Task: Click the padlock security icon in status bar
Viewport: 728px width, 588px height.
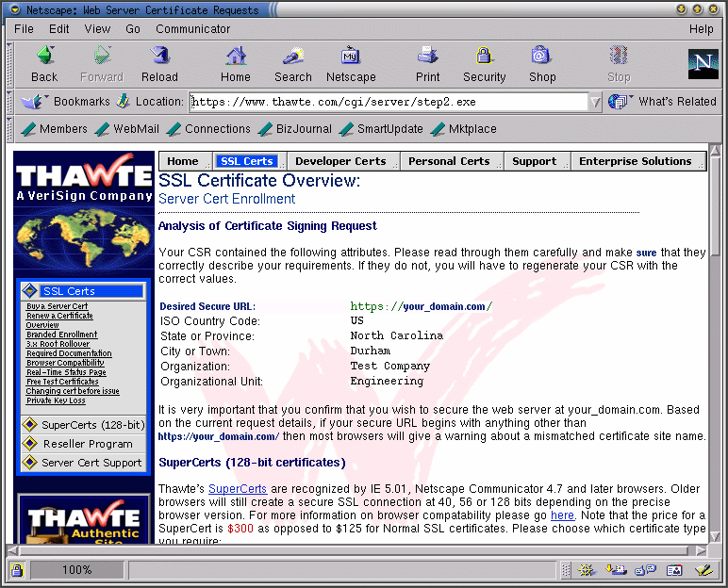Action: [17, 570]
